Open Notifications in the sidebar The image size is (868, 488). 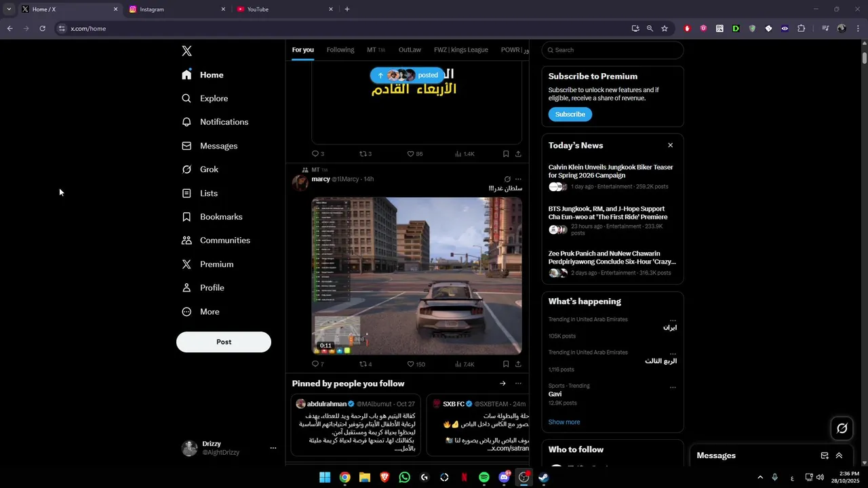coord(215,122)
